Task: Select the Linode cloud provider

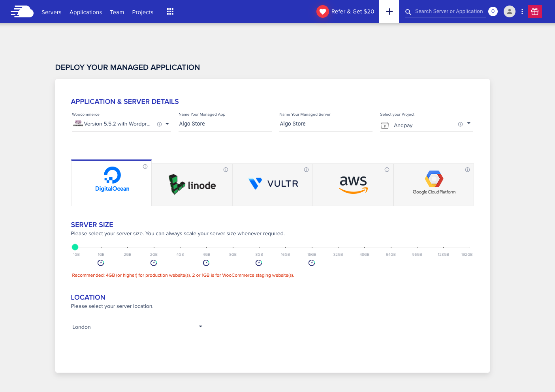Action: pos(192,184)
